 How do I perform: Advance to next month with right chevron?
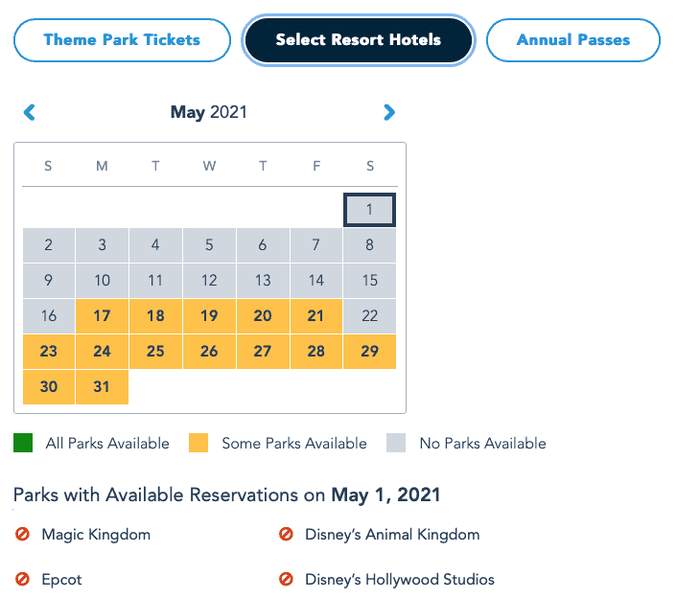coord(389,112)
